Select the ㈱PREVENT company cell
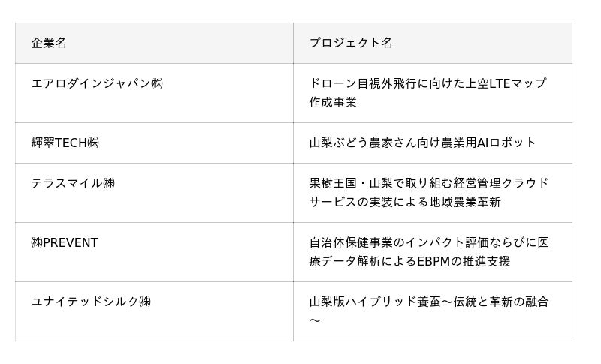601x364 pixels. click(x=65, y=242)
